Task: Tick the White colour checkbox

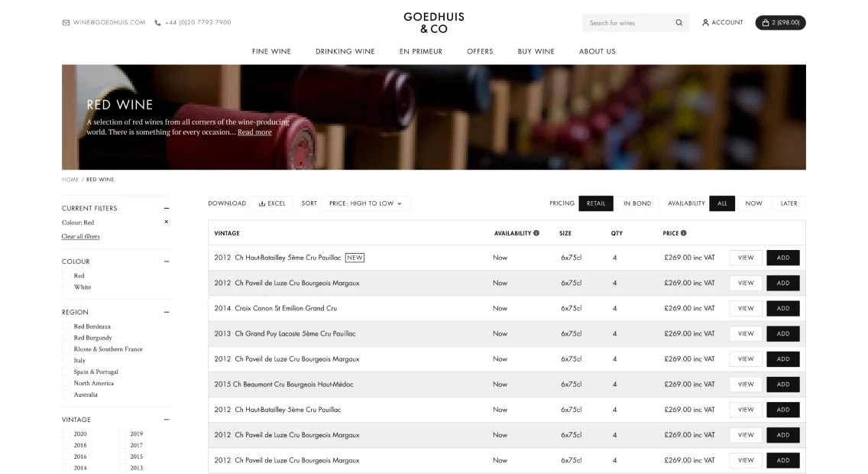Action: (x=66, y=287)
